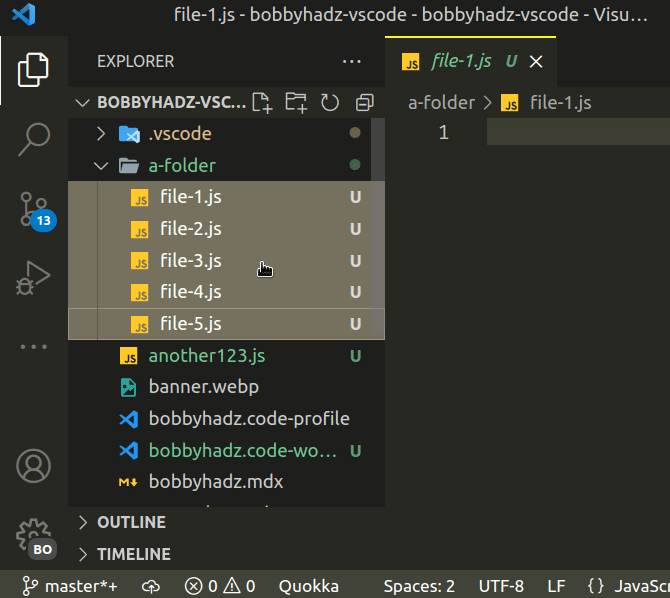Open bobbyhadz.mdx from the explorer
The height and width of the screenshot is (598, 670).
(226, 482)
